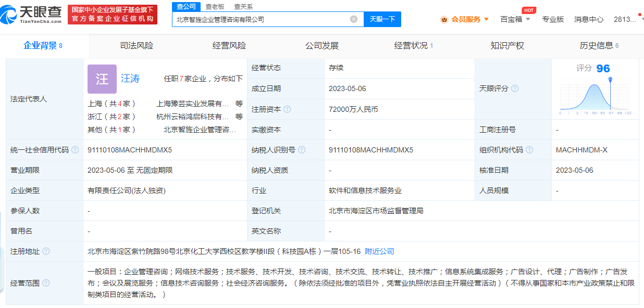Click the 天眼一下 search button
This screenshot has height=308, width=644.
point(382,19)
